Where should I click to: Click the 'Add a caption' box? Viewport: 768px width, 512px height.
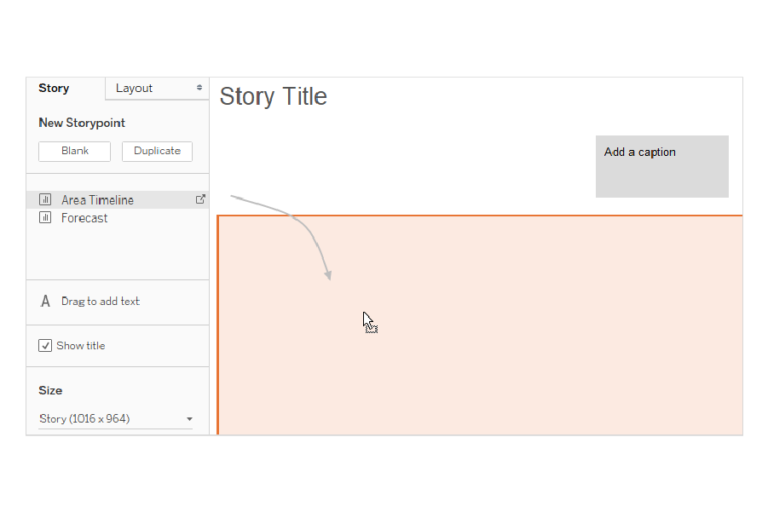661,166
